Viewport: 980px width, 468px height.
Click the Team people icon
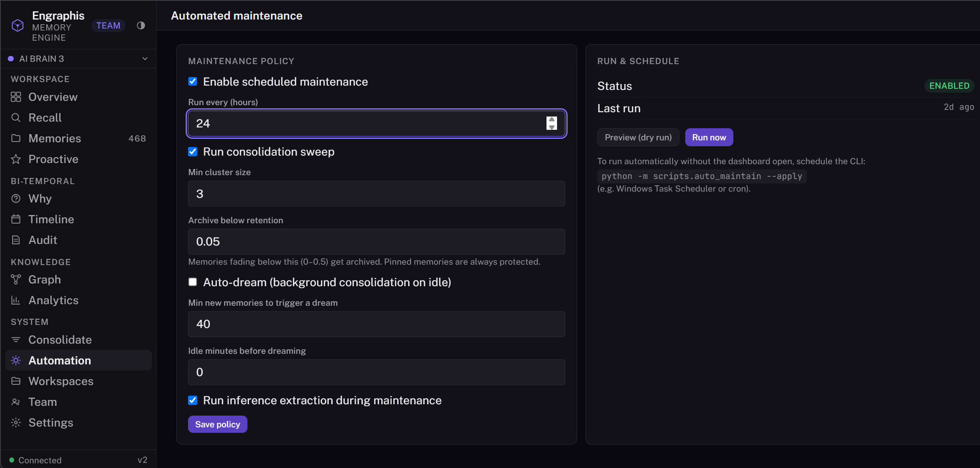pos(16,402)
